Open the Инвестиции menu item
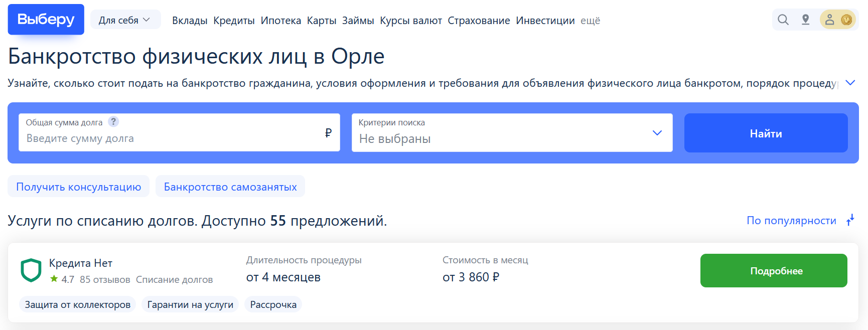This screenshot has height=330, width=868. click(x=545, y=21)
